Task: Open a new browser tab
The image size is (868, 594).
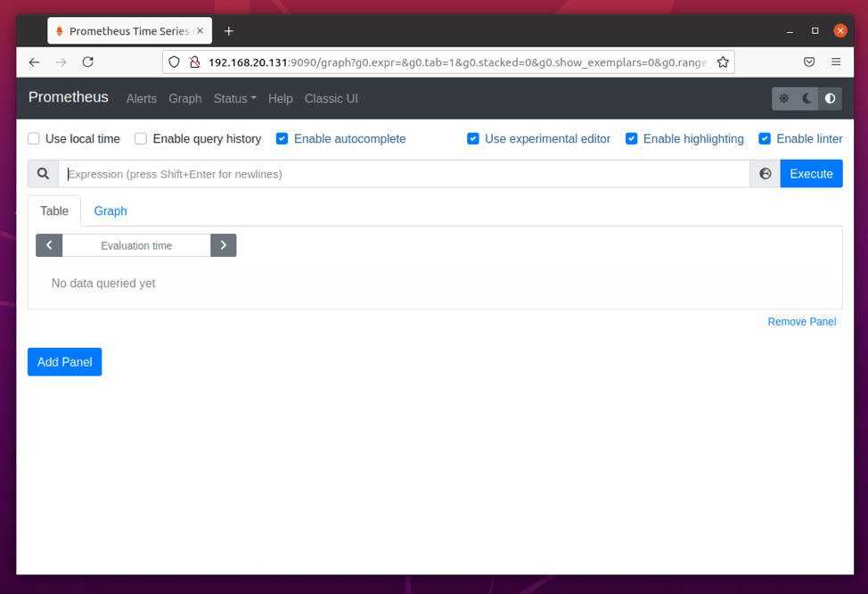Action: pos(229,31)
